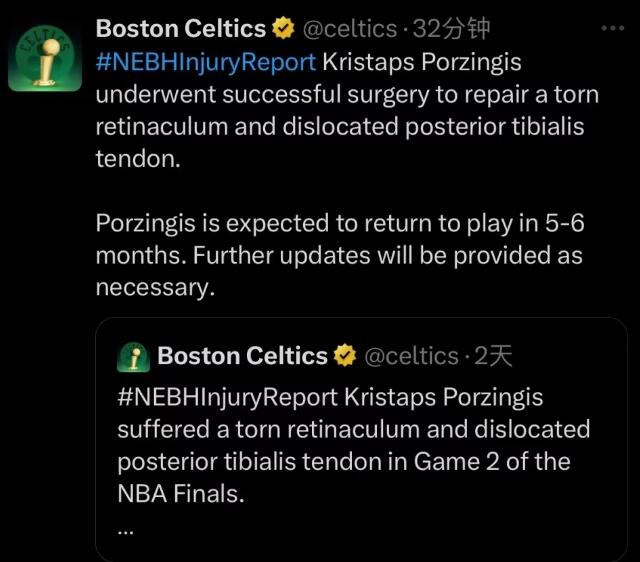640x562 pixels.
Task: Expand the truncated quoted tweet via trailing ellipsis
Action: [x=125, y=530]
